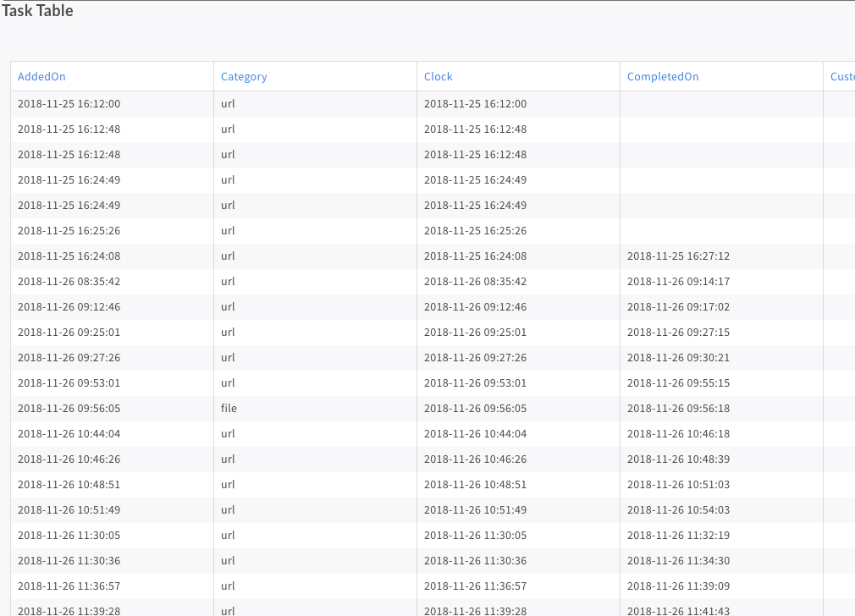Image resolution: width=855 pixels, height=616 pixels.
Task: Click Clock cell 2018-11-26 10:51:49
Action: [x=475, y=510]
